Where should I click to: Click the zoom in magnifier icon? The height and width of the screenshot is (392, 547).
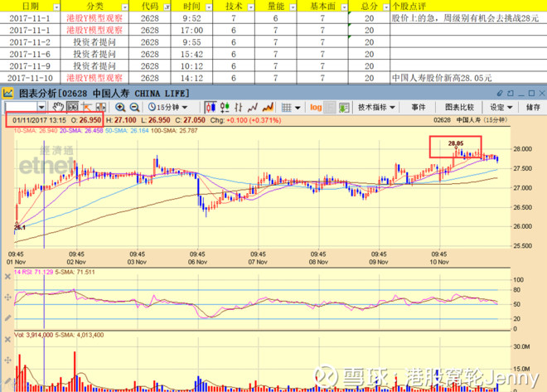120,107
